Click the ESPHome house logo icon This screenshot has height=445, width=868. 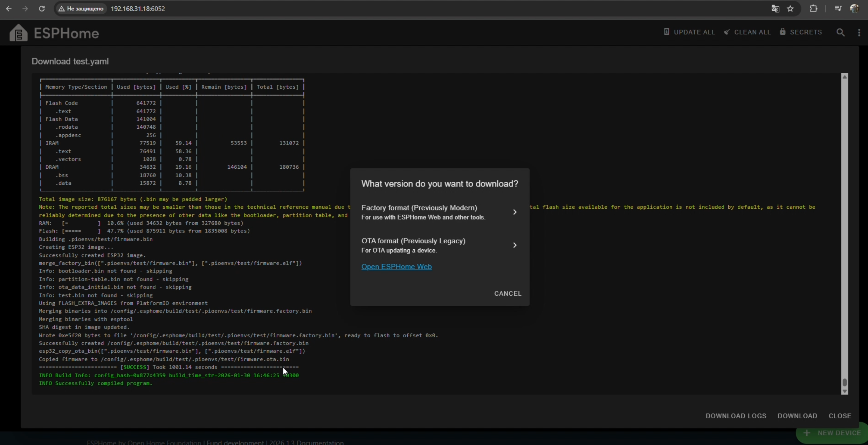click(x=18, y=33)
